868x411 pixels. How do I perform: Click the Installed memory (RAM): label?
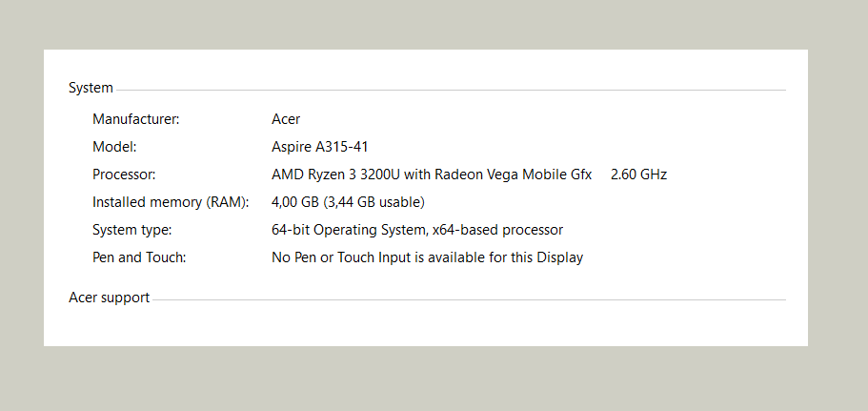[171, 202]
